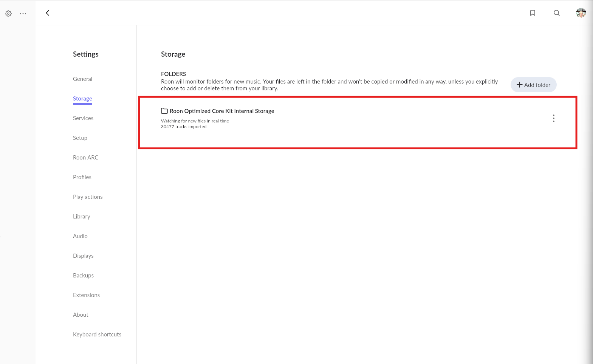This screenshot has width=593, height=364.
Task: Open the General settings section
Action: 82,79
